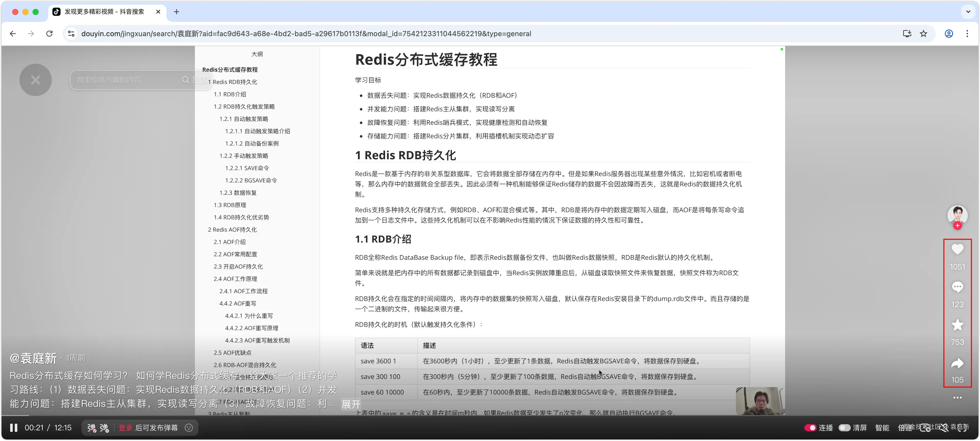980x441 pixels.
Task: Open the Chrome profile icon
Action: pos(949,34)
